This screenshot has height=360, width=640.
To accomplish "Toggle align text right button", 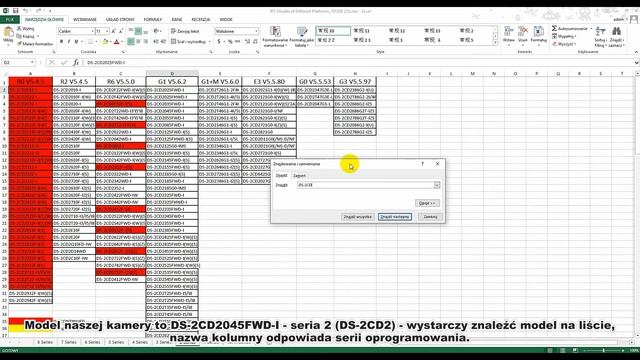I will coord(146,42).
